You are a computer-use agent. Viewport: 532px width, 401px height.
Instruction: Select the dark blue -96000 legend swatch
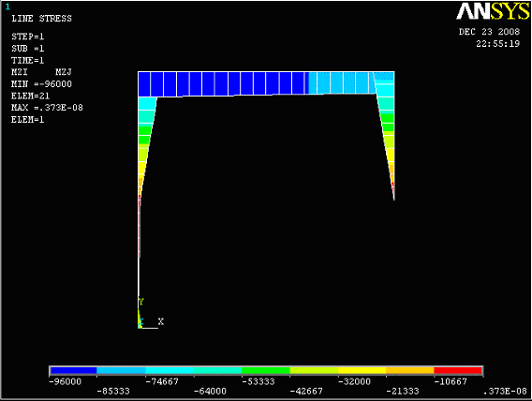(74, 370)
